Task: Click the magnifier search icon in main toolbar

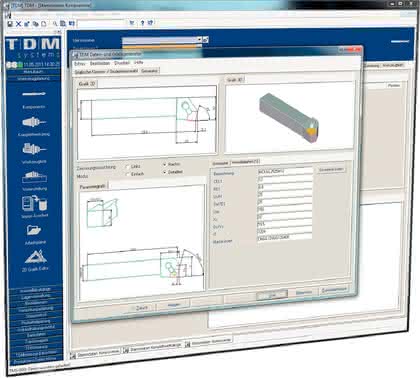Action: [x=55, y=24]
